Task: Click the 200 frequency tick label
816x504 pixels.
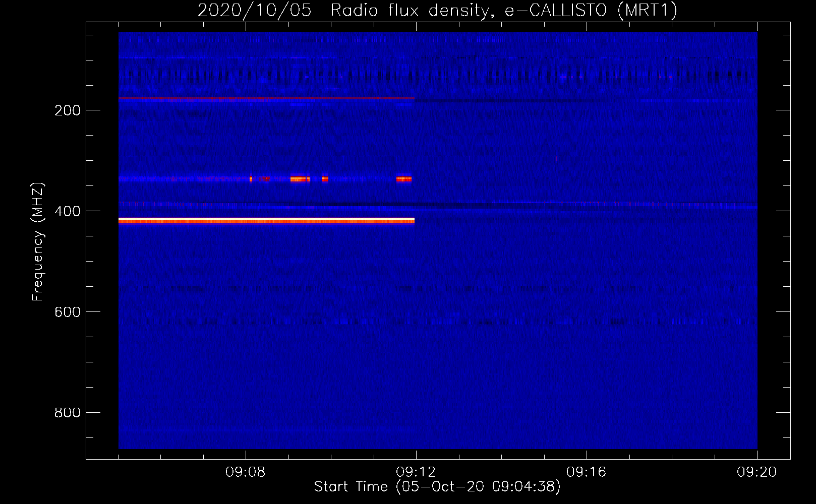Action: click(67, 110)
